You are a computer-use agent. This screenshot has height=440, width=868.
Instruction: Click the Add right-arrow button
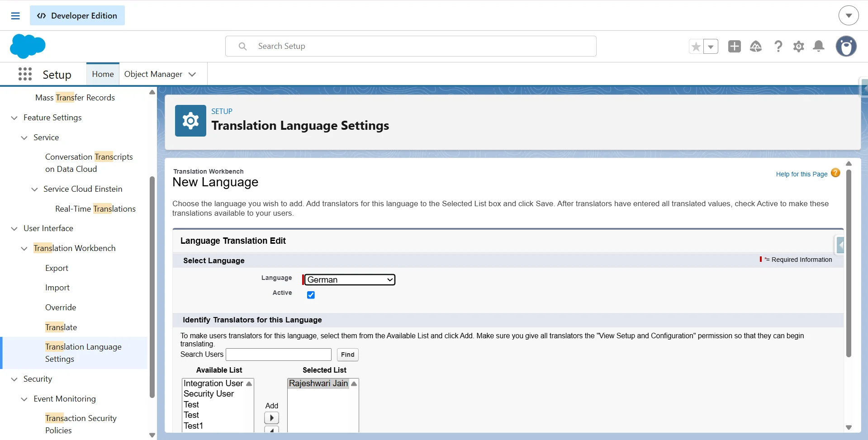271,418
